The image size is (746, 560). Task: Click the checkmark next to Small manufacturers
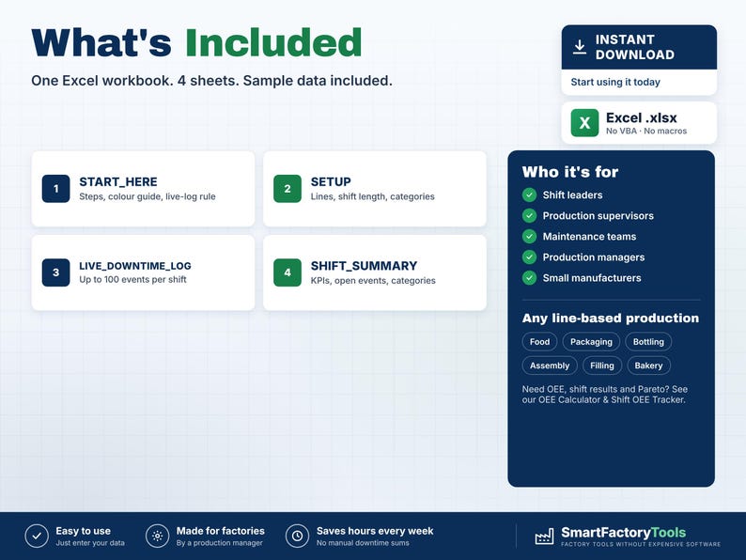click(x=529, y=278)
